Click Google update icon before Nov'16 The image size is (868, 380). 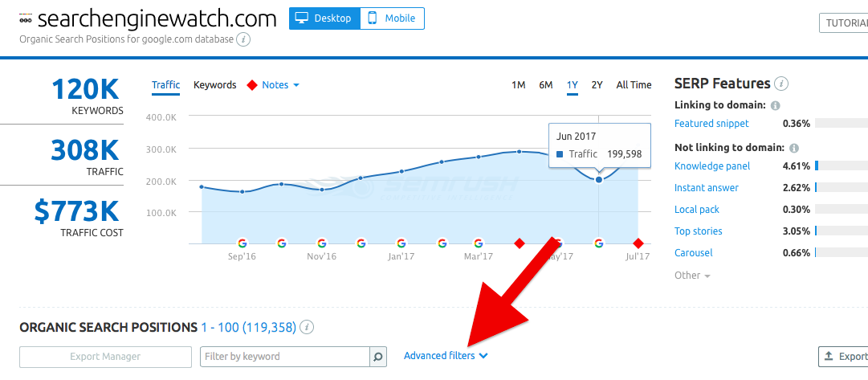282,243
